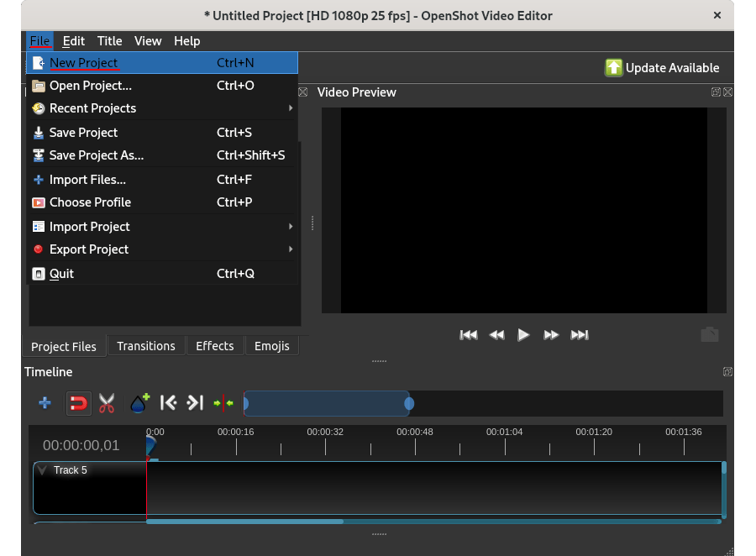
Task: Select Choose Profile from the File menu
Action: (90, 202)
